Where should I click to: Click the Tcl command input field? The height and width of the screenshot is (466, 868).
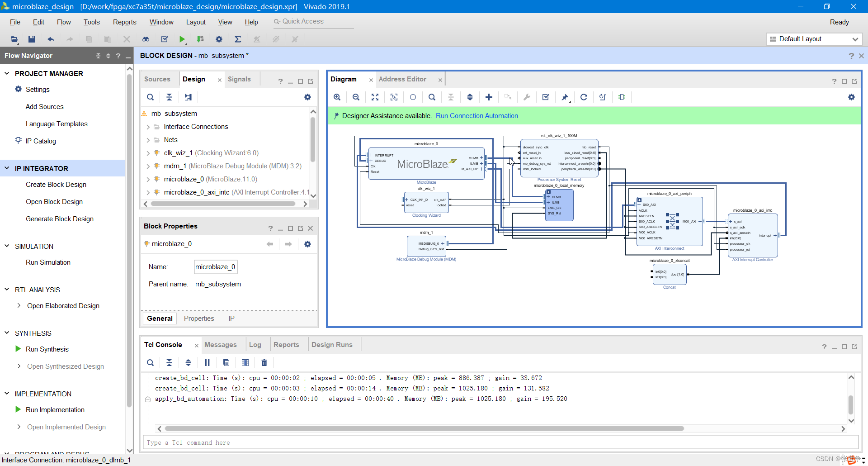pyautogui.click(x=500, y=442)
